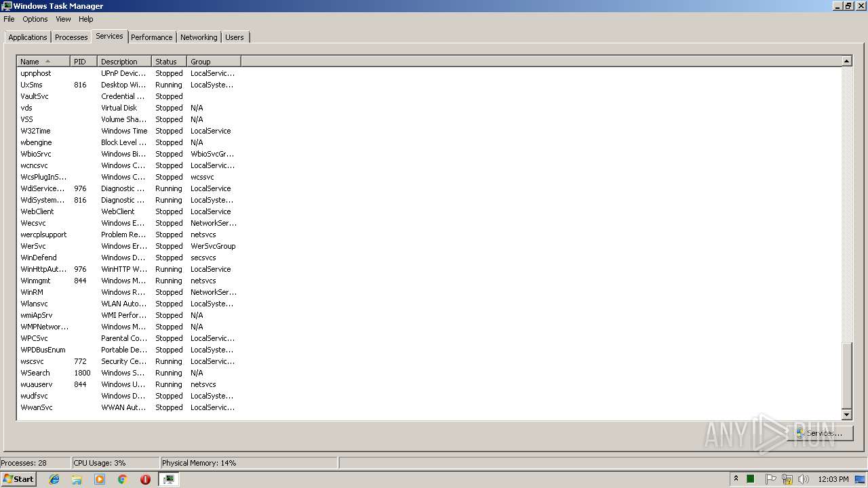
Task: Click the vertical scrollbar thumb
Action: (846, 375)
